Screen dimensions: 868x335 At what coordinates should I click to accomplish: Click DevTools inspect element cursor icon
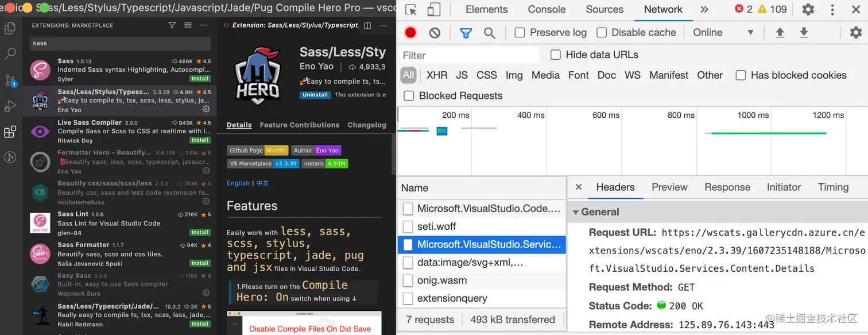click(x=410, y=10)
